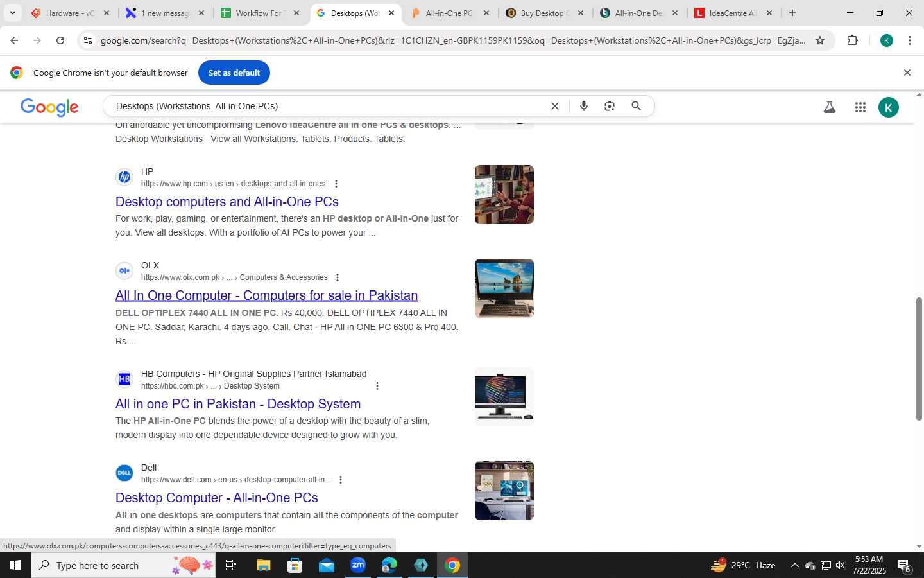The image size is (924, 578).
Task: Open Dell Desktop Computer All-in-One PCs link
Action: tap(217, 498)
